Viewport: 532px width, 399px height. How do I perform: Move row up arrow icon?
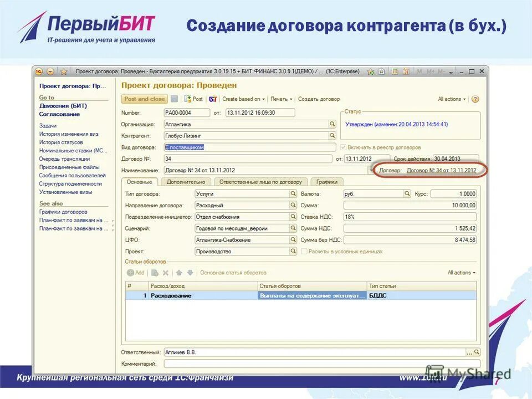[x=179, y=273]
